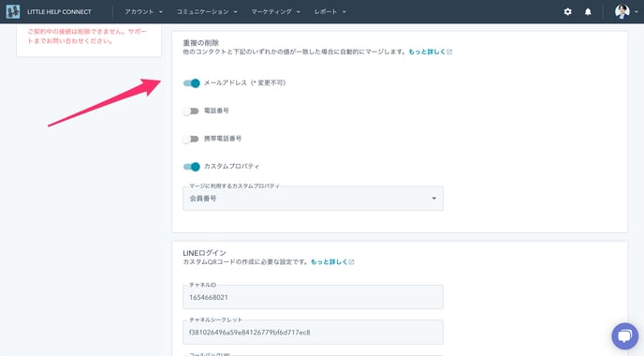The width and height of the screenshot is (644, 356).
Task: Toggle the メールアドレス merge switch
Action: point(191,83)
